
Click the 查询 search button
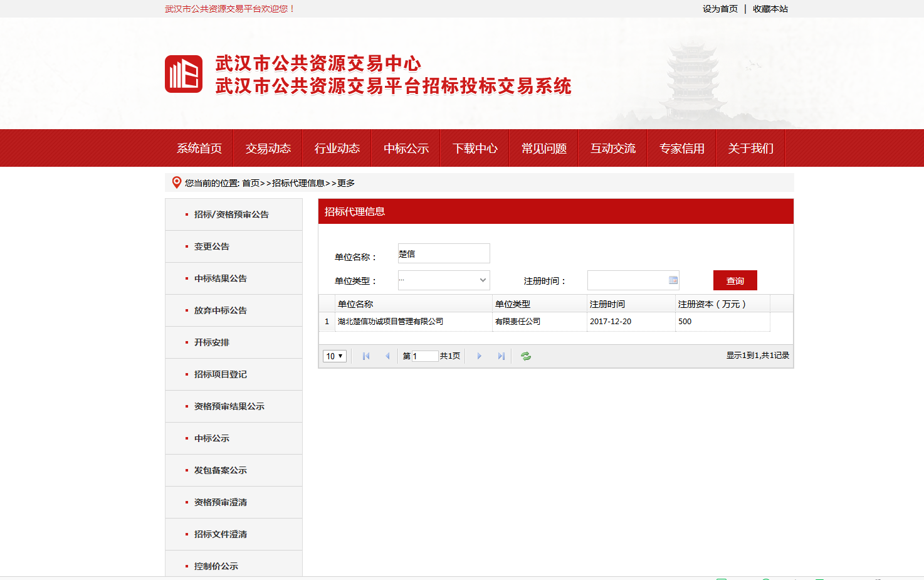tap(735, 280)
